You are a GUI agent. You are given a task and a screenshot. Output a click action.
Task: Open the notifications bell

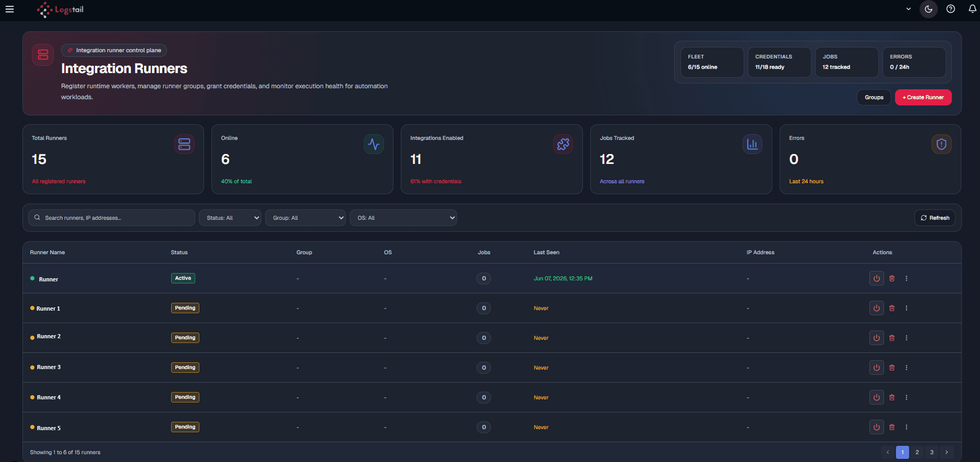[972, 9]
